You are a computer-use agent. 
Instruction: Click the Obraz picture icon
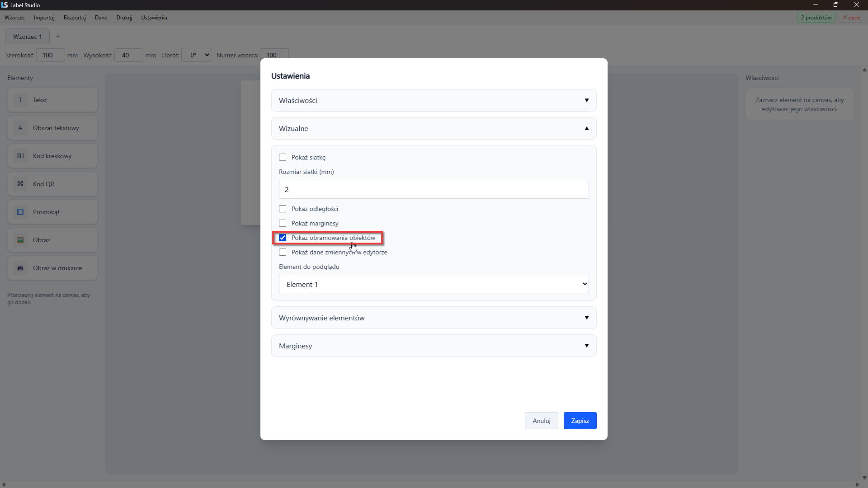(20, 240)
